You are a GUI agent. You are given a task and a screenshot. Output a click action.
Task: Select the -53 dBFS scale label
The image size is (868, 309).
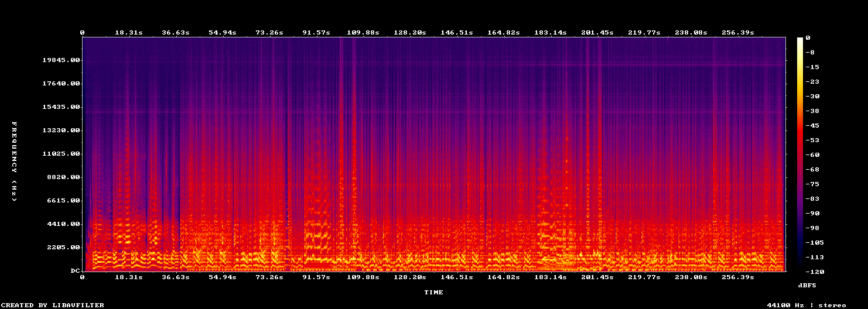point(812,140)
